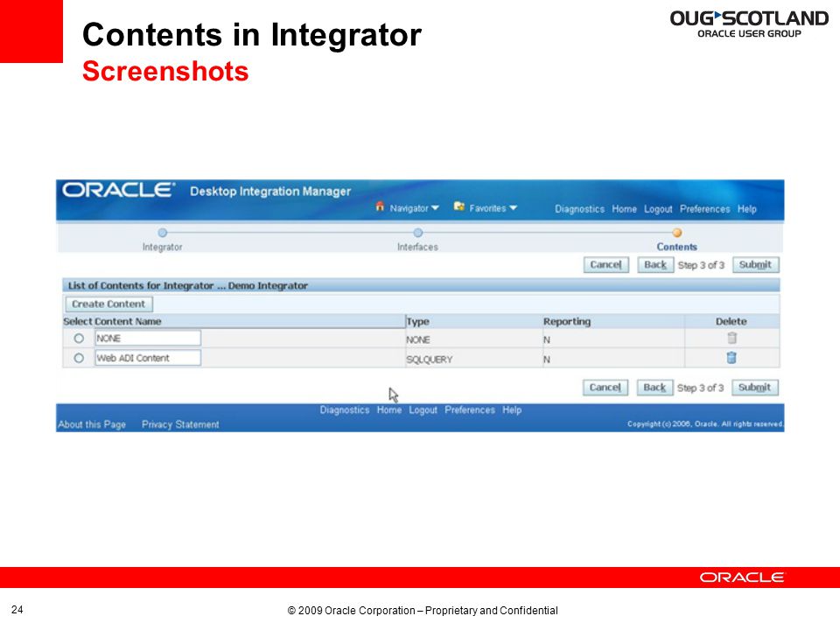Select the Web ADI Content radio button
Screen dimensions: 840x630
click(x=79, y=358)
